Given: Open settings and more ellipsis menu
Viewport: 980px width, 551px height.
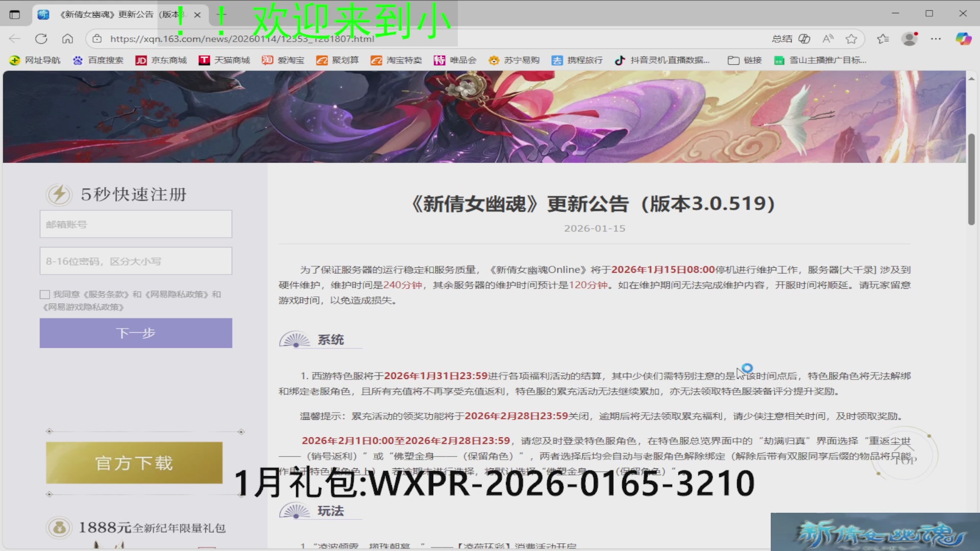Looking at the screenshot, I should coord(936,39).
